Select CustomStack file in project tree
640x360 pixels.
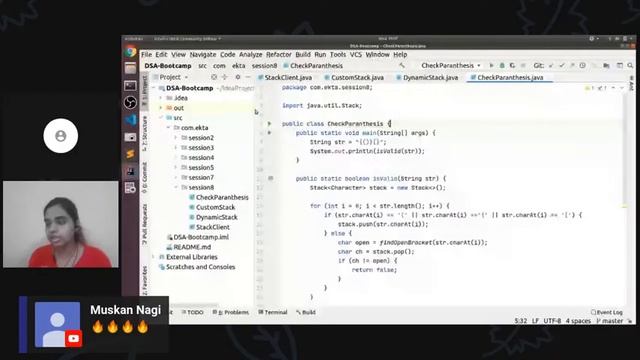pos(212,207)
